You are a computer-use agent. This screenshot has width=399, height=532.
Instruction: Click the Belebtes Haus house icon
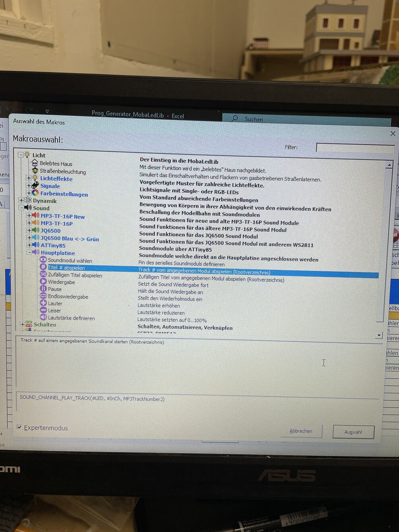(x=35, y=163)
